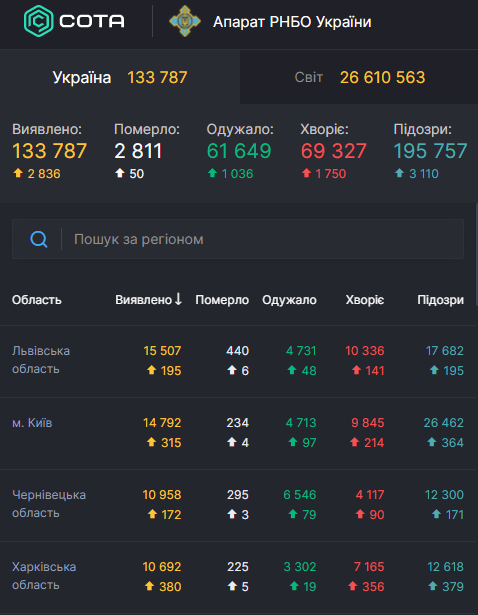Screen dimensions: 478x615
Task: Sort table by Область column header
Action: [37, 300]
